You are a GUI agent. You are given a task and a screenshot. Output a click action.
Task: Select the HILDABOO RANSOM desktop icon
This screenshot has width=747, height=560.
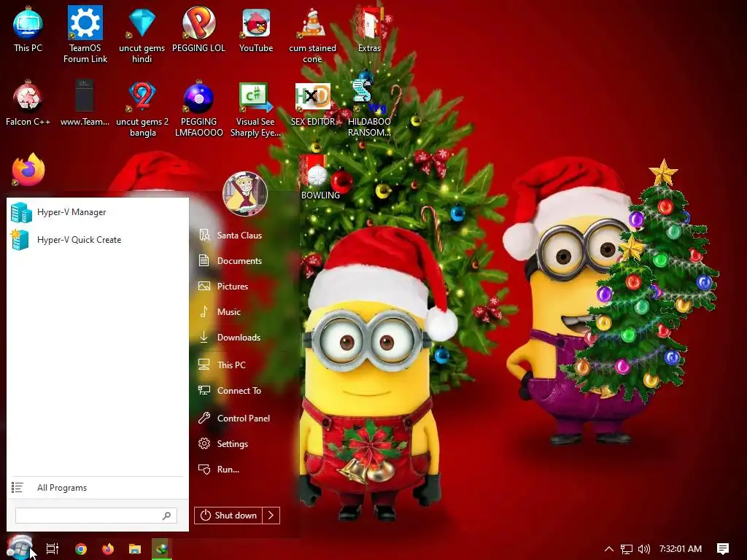pyautogui.click(x=369, y=109)
